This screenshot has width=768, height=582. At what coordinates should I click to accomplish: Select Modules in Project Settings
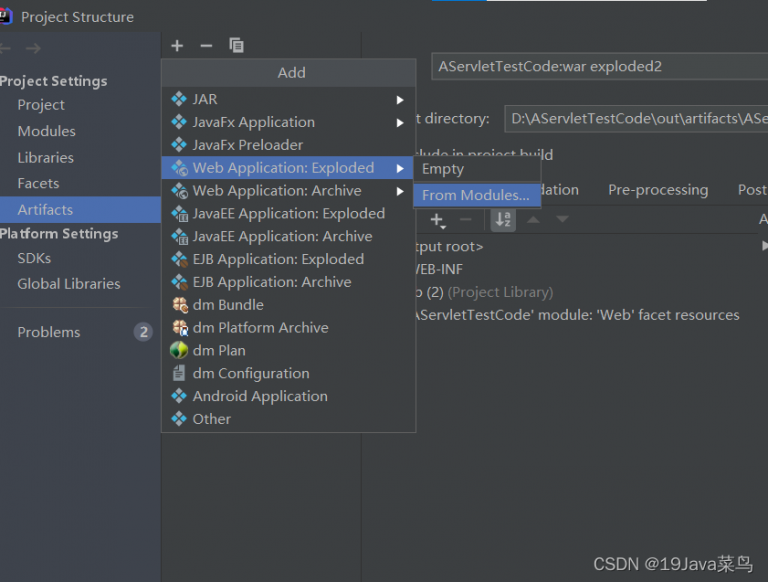(46, 131)
